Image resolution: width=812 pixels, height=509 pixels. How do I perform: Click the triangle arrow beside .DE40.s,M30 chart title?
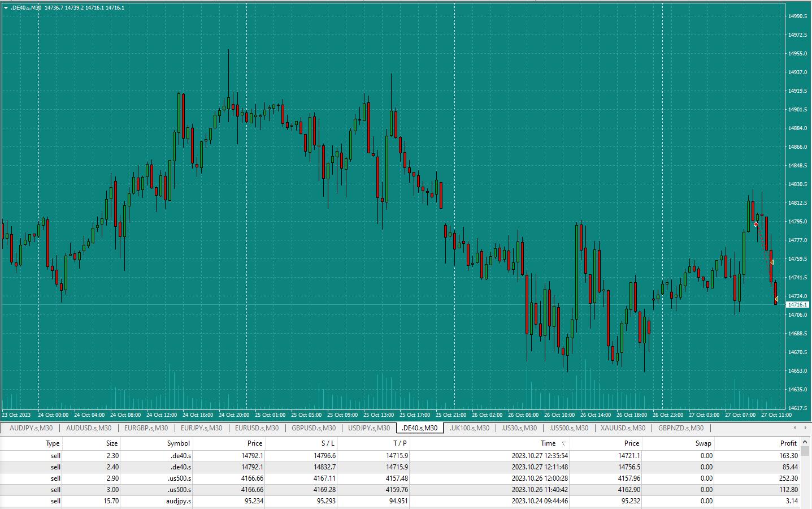click(6, 8)
